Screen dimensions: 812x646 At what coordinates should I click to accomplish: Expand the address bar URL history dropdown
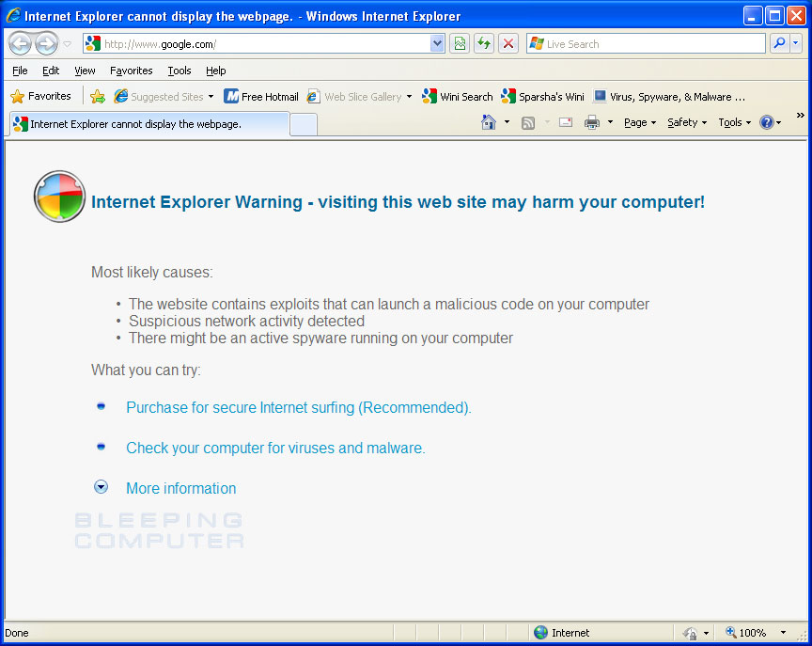click(x=437, y=44)
